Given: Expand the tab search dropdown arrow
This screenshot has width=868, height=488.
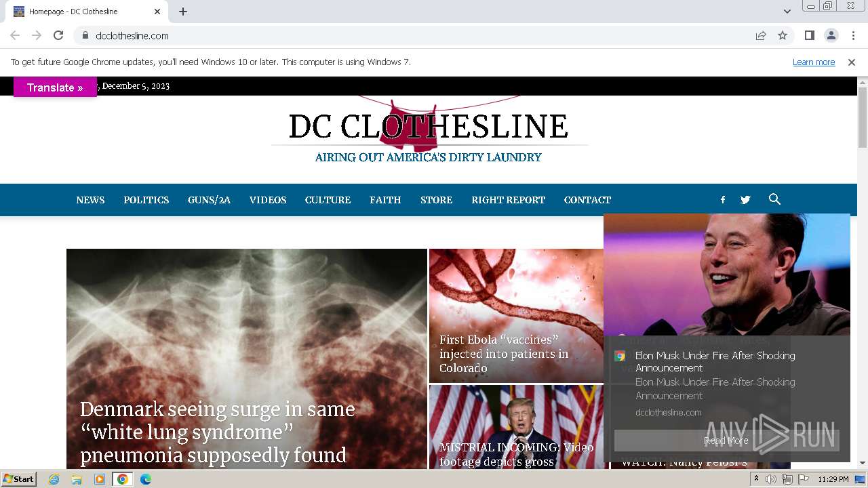Looking at the screenshot, I should [787, 12].
